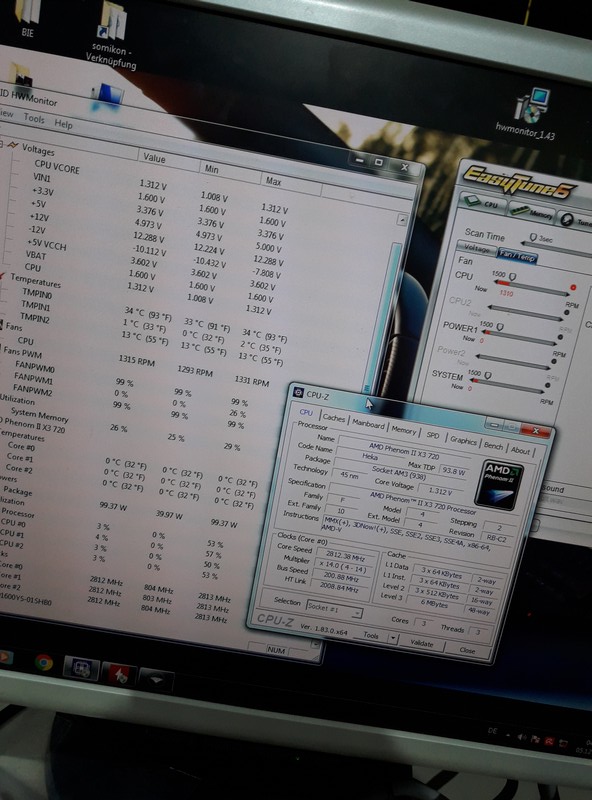Select the Phenom II X3 720 node
Image resolution: width=592 pixels, height=800 pixels.
[x=33, y=424]
